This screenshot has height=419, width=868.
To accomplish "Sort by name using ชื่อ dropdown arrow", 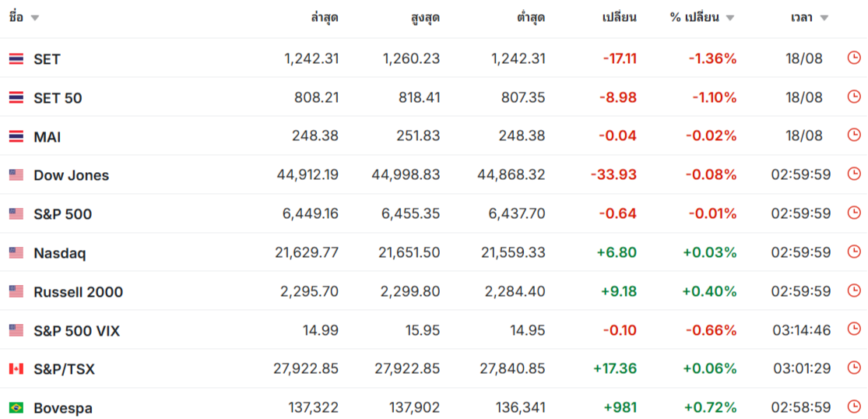I will coord(35,18).
